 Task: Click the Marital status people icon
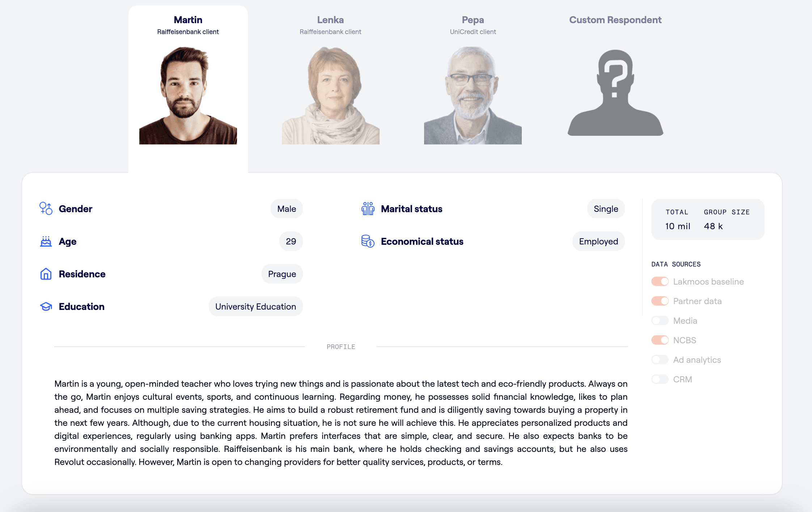click(x=368, y=209)
